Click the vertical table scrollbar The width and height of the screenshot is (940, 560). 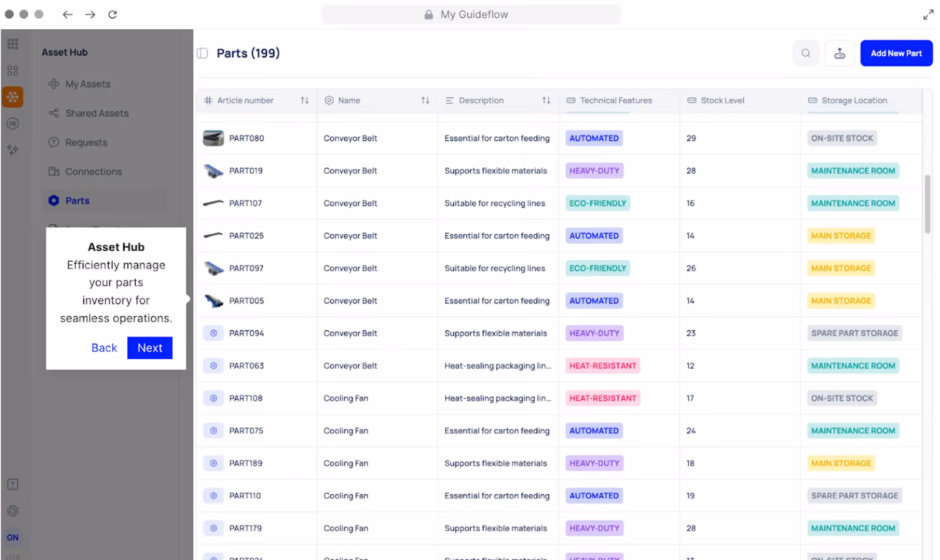(x=928, y=204)
